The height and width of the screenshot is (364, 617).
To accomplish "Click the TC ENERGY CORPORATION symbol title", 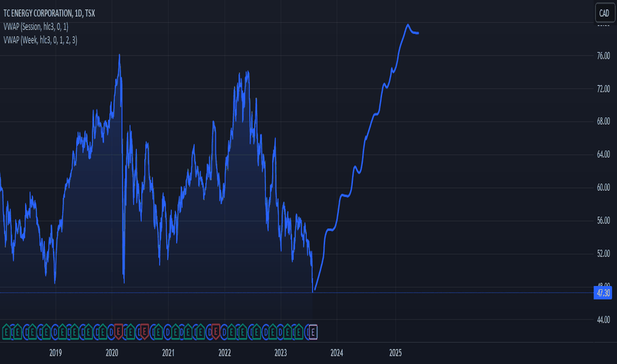I will (49, 13).
